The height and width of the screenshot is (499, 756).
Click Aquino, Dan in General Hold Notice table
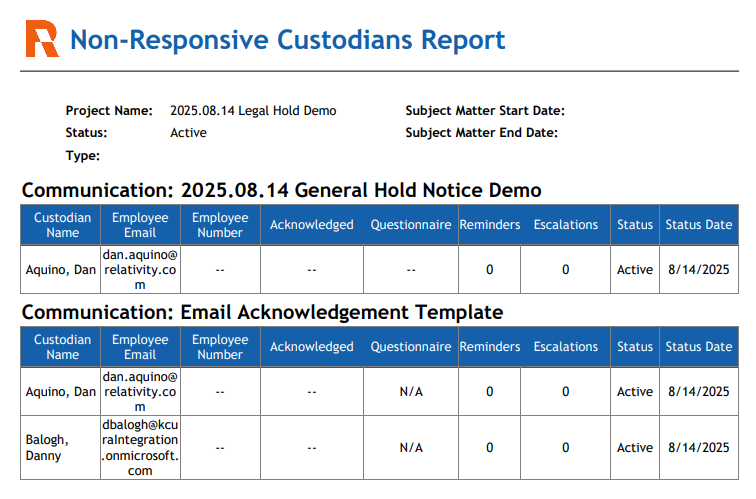(x=61, y=270)
